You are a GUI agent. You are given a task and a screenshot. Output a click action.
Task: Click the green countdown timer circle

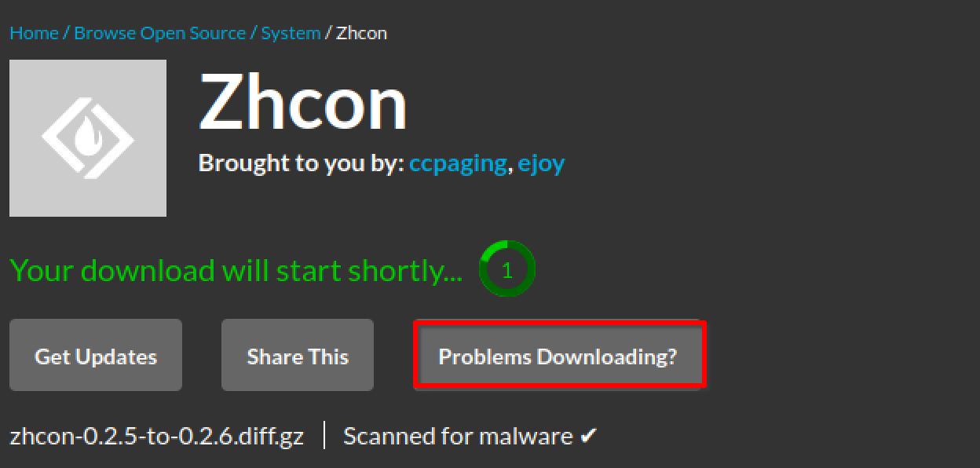507,270
